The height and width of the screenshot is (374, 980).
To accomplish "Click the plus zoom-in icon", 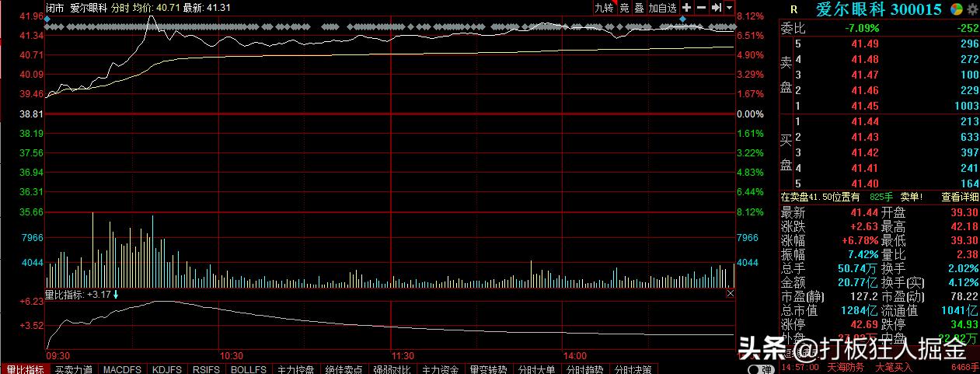I will pos(686,8).
